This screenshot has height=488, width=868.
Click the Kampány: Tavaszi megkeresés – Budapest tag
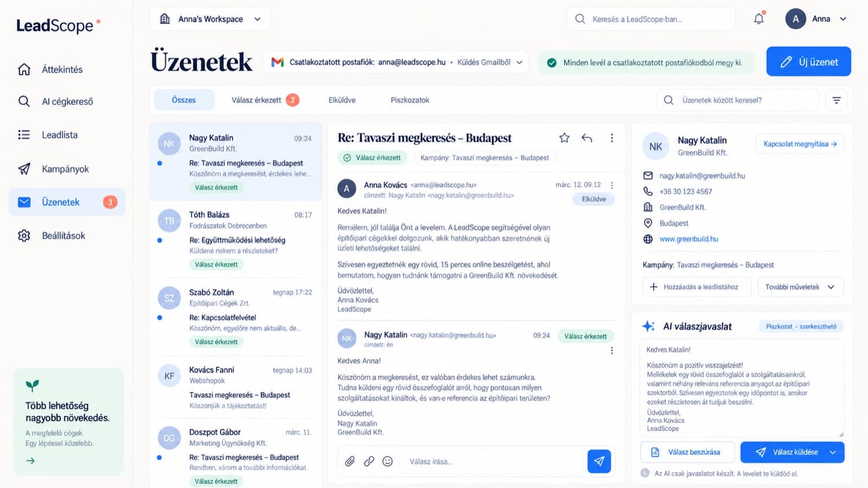pos(484,158)
